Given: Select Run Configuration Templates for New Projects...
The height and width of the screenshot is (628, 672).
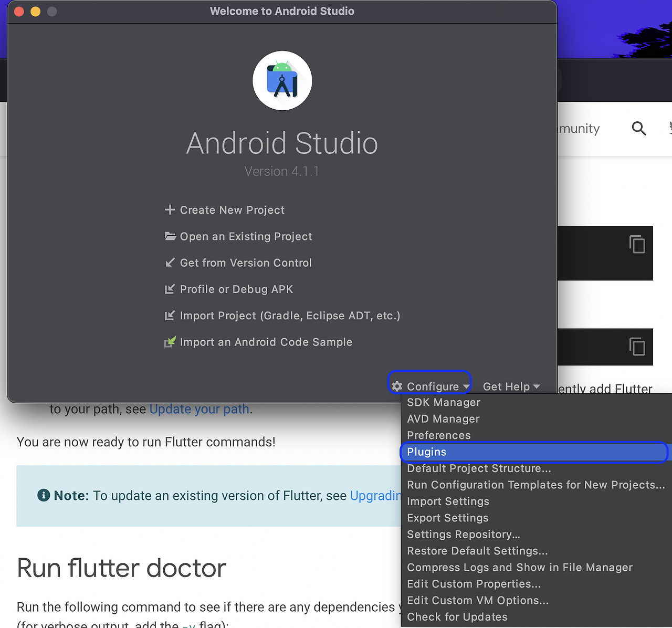Looking at the screenshot, I should click(x=536, y=485).
